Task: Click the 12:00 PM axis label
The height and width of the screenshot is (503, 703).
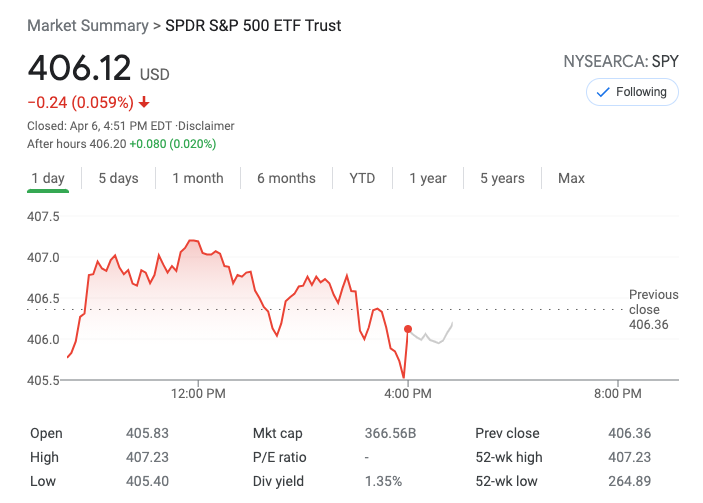Action: [198, 393]
